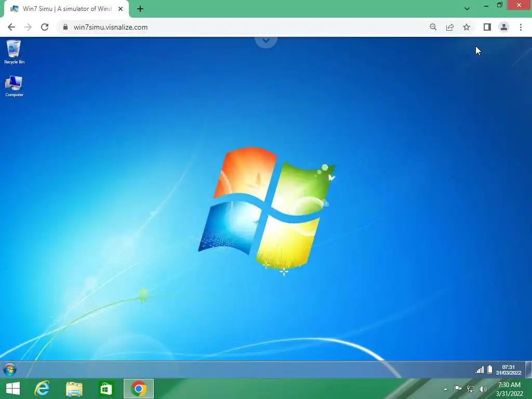Minimize the Chrome window

pyautogui.click(x=486, y=5)
